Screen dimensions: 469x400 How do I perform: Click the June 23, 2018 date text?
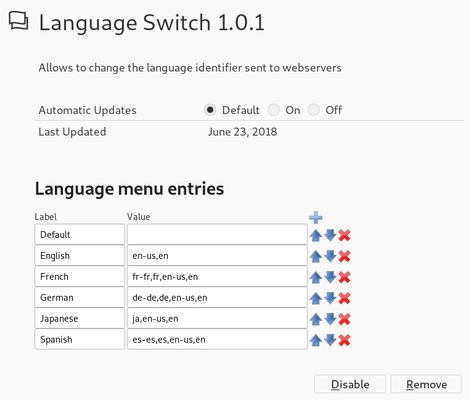[242, 132]
